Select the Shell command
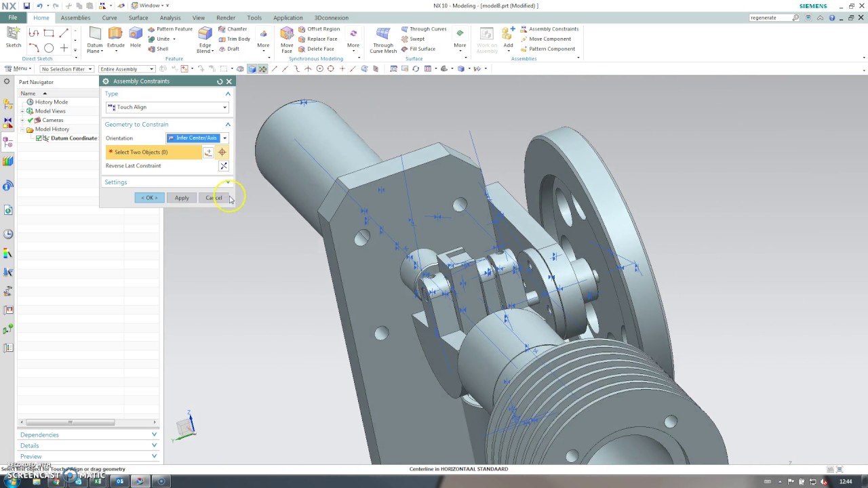Image resolution: width=868 pixels, height=488 pixels. click(158, 49)
